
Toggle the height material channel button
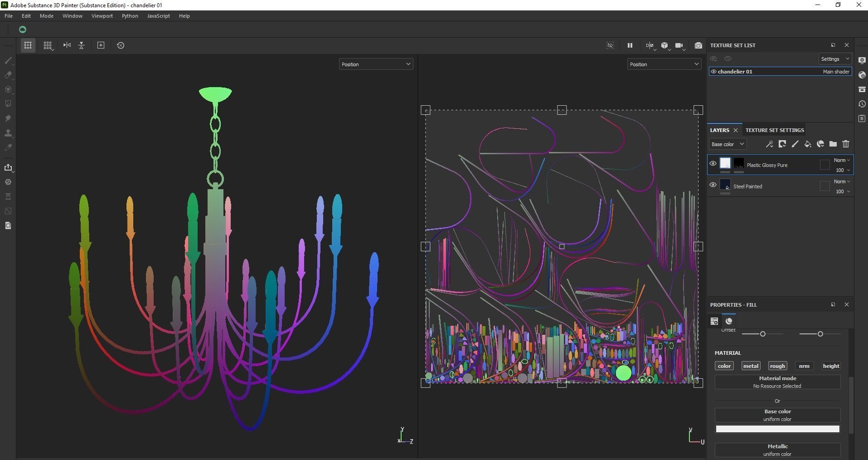coord(831,366)
